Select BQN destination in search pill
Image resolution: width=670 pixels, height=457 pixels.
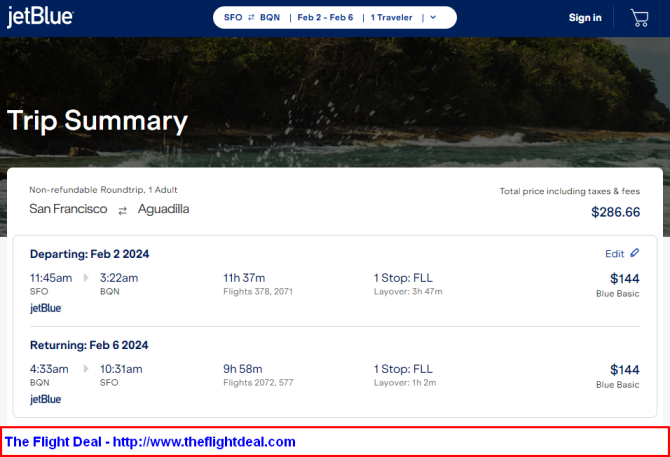pyautogui.click(x=270, y=18)
